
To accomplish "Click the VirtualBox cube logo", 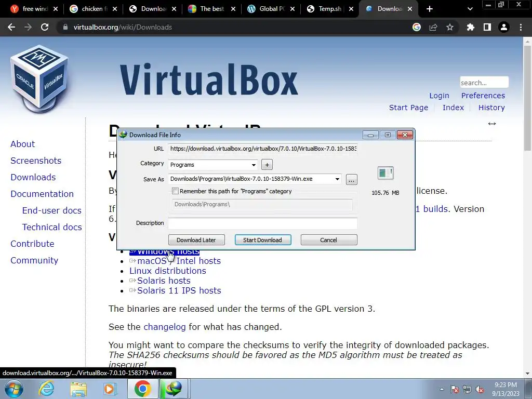I will coord(39,79).
